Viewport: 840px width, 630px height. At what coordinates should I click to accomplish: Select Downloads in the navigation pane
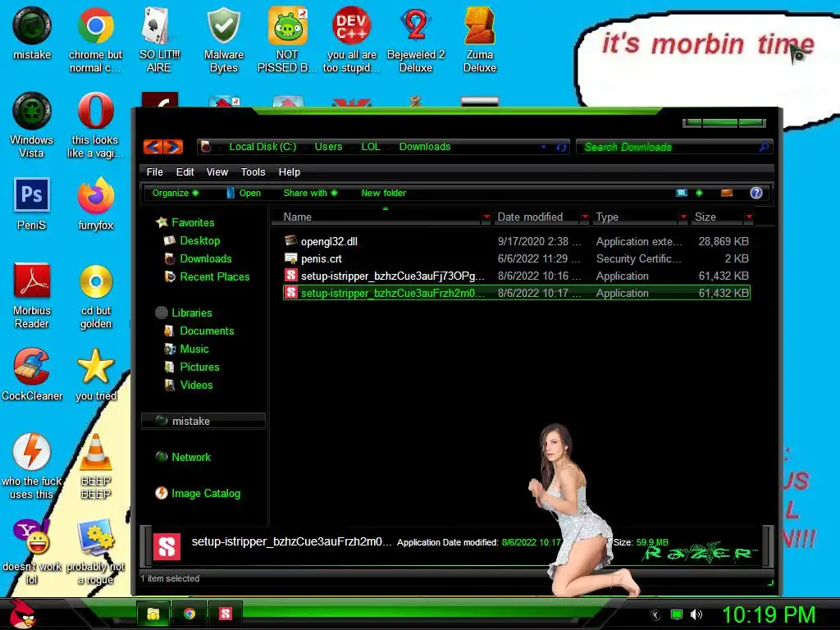pos(206,258)
